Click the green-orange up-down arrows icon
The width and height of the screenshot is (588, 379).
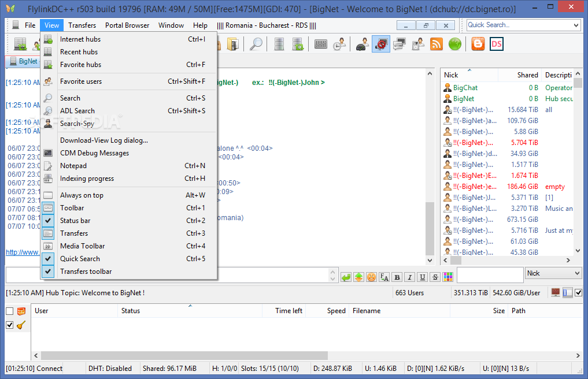359,277
